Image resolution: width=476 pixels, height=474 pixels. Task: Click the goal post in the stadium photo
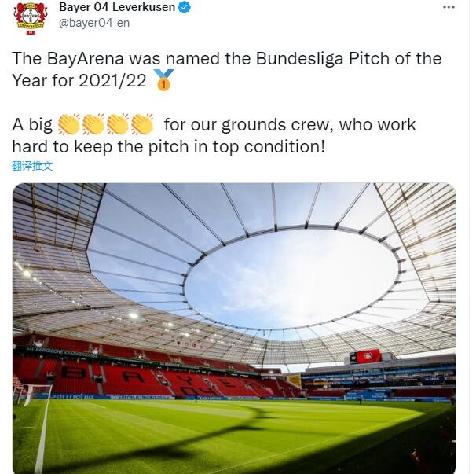(x=34, y=395)
